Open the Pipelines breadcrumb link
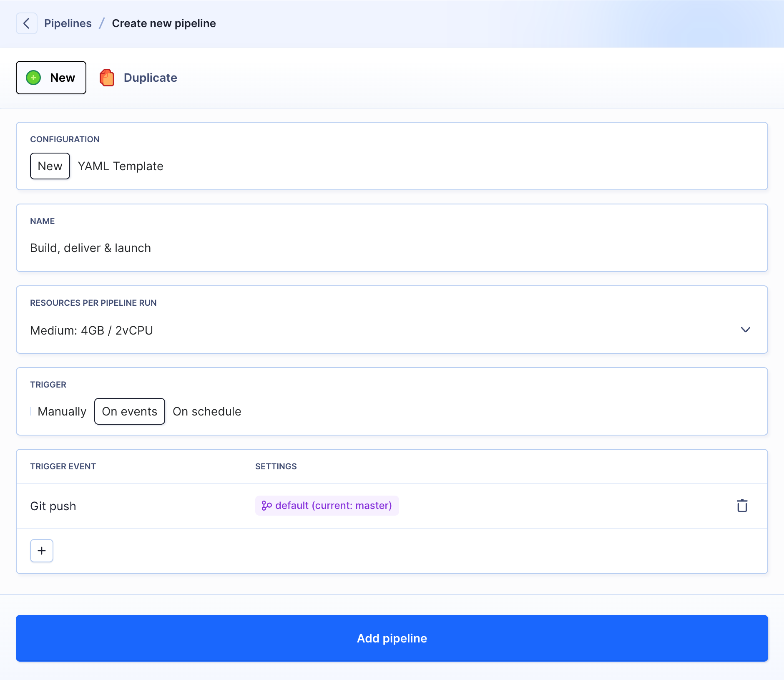The width and height of the screenshot is (784, 680). click(x=68, y=23)
